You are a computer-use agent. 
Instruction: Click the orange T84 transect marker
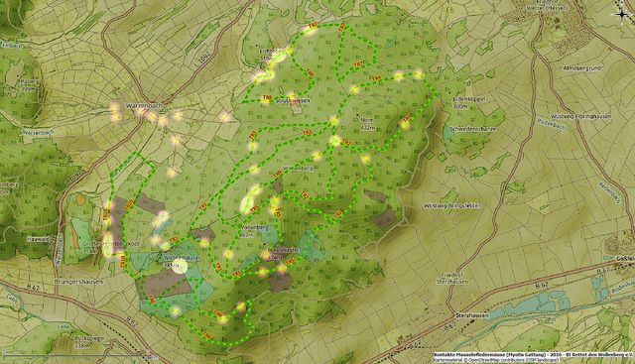[377, 78]
